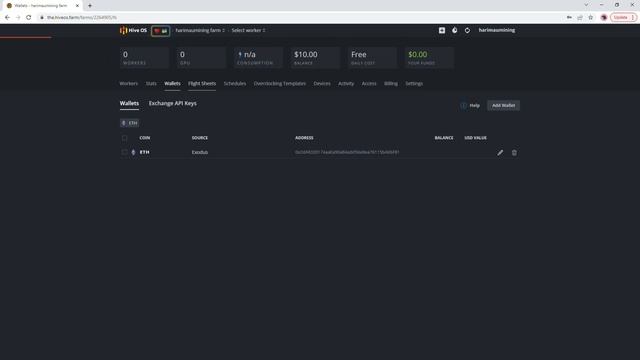This screenshot has height=360, width=640.
Task: Click the share icon in address bar
Action: 580,18
